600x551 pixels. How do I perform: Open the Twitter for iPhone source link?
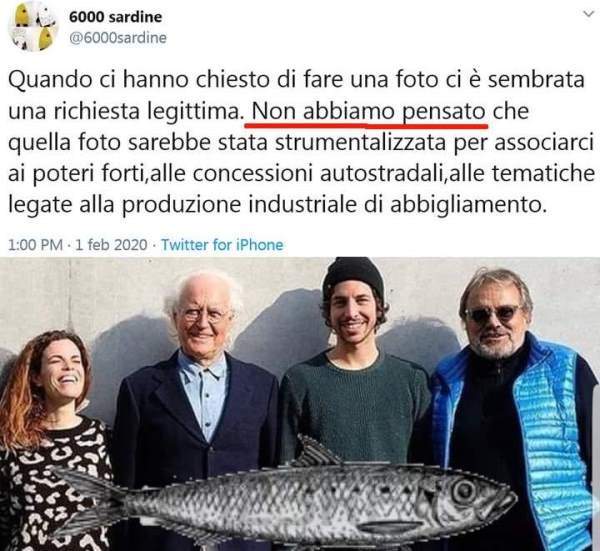222,245
